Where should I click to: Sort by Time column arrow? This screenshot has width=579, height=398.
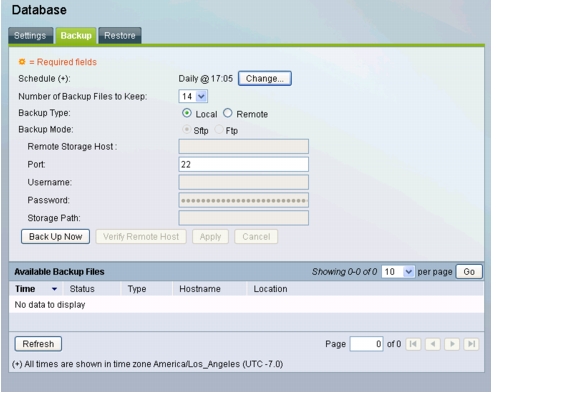[x=54, y=289]
